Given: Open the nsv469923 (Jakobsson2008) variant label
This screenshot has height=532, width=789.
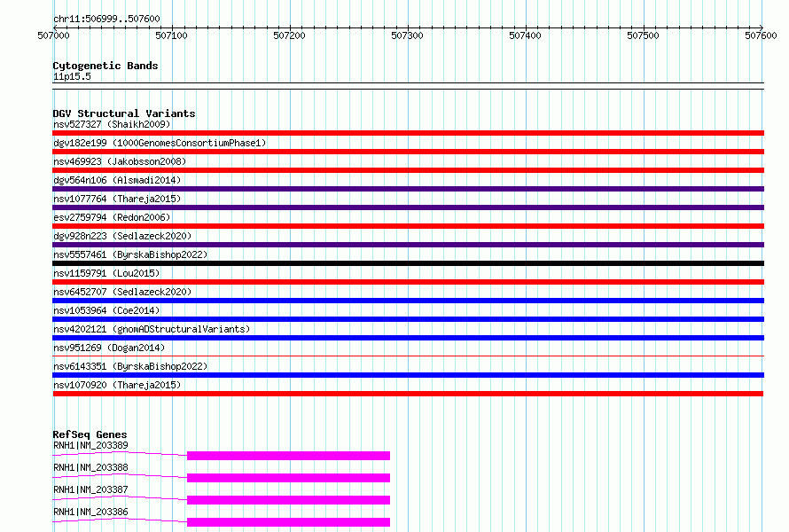Looking at the screenshot, I should coord(120,161).
